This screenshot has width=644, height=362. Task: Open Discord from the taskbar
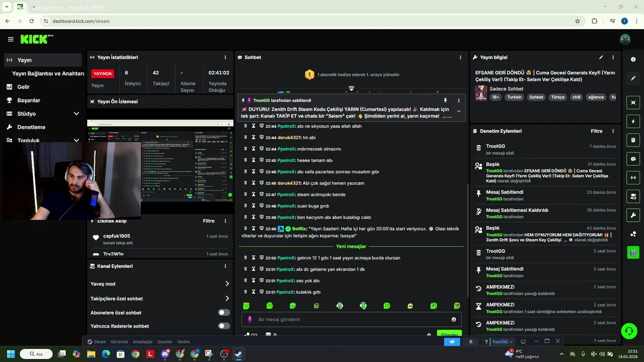[165, 354]
